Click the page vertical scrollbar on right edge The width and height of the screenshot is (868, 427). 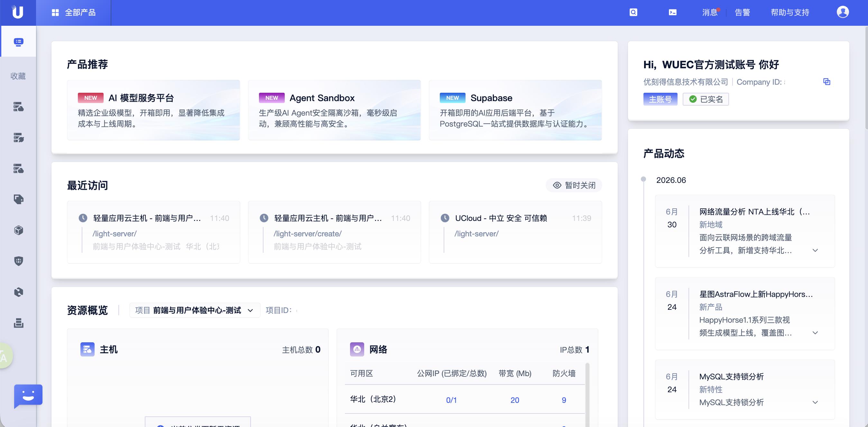click(866, 78)
